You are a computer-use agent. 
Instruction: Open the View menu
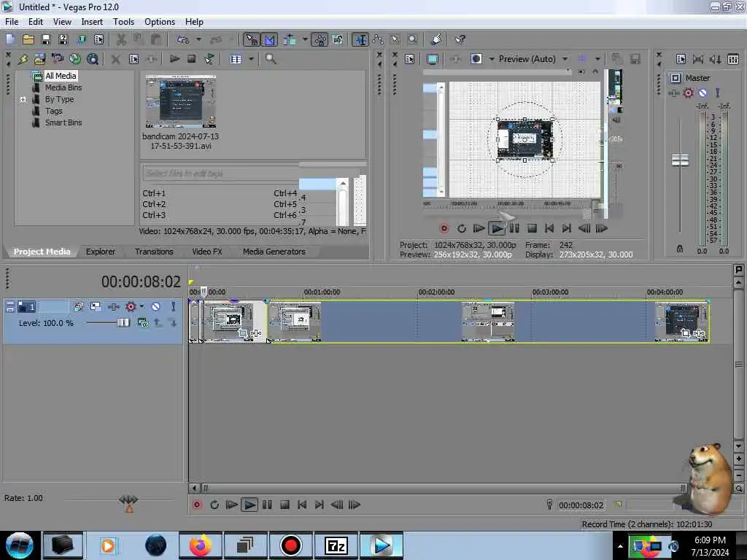click(x=62, y=22)
